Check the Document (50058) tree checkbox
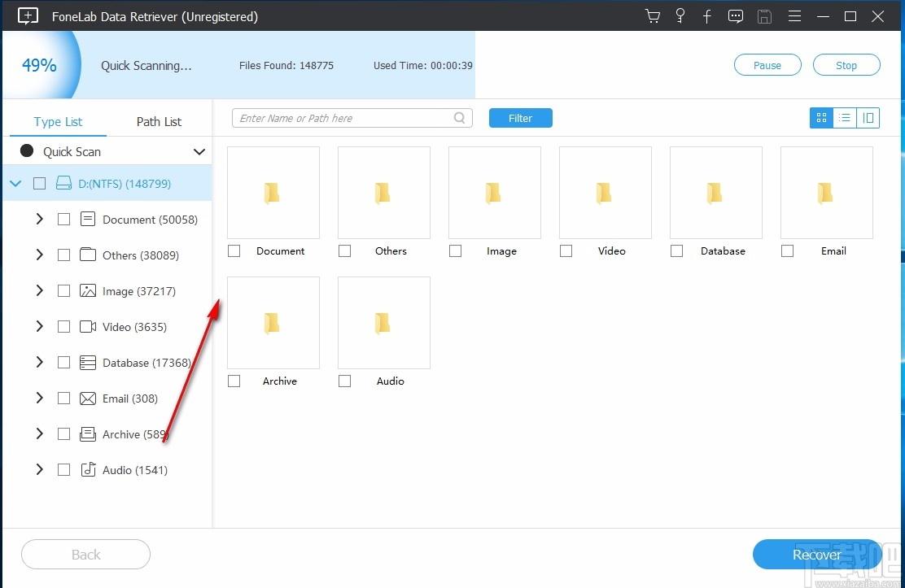905x588 pixels. click(63, 220)
